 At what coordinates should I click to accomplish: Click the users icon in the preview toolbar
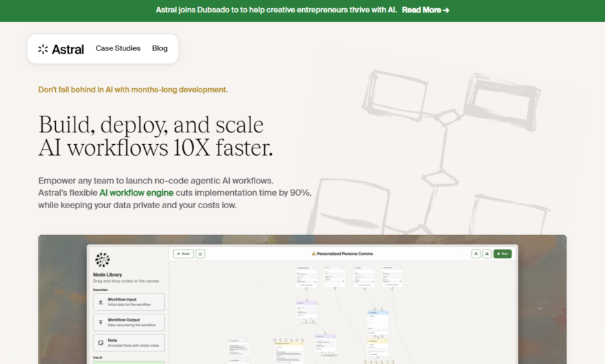pyautogui.click(x=476, y=254)
